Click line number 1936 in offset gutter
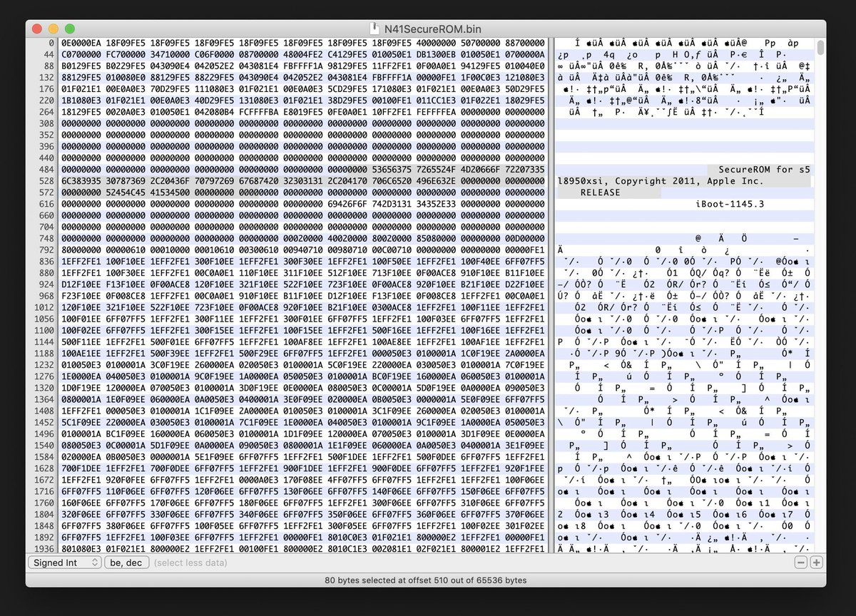This screenshot has height=616, width=856. click(x=46, y=548)
